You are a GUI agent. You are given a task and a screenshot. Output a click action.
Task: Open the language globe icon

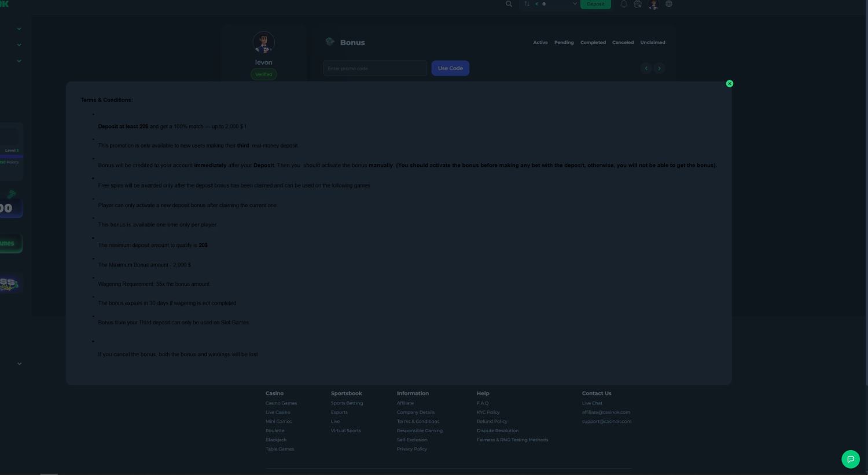[669, 4]
